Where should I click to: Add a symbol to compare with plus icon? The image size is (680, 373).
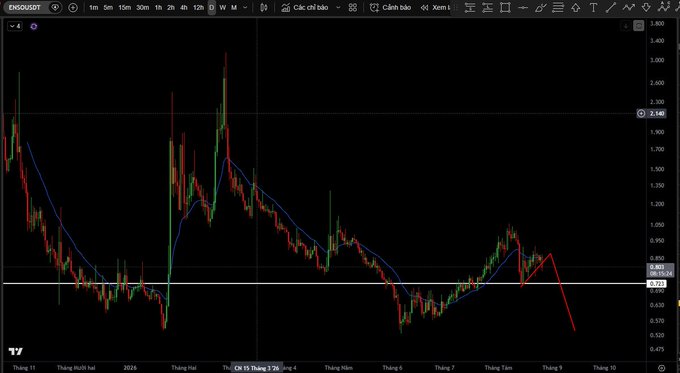tap(73, 7)
